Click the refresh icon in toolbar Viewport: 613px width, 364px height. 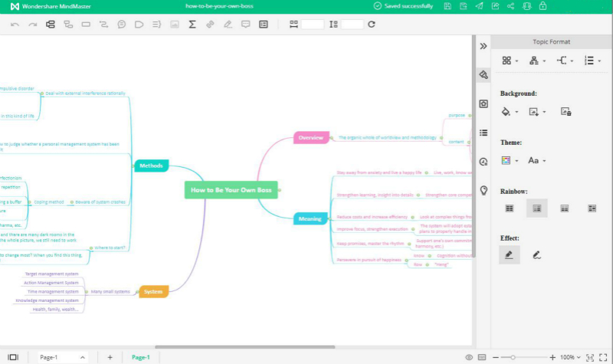(x=372, y=25)
